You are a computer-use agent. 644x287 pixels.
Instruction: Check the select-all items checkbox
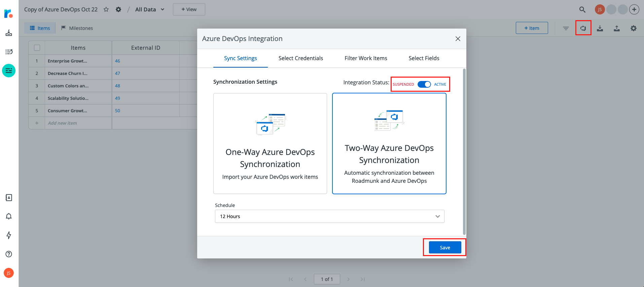click(x=37, y=48)
